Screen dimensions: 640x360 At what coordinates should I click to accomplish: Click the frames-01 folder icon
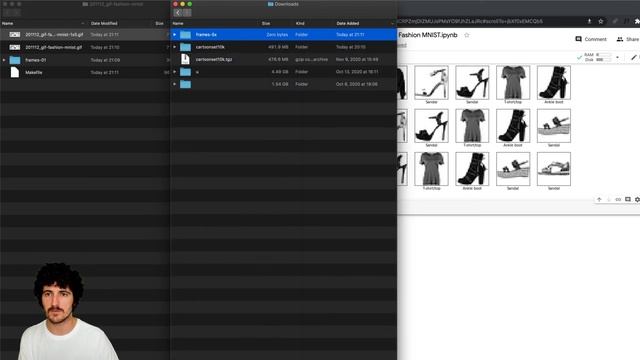coord(15,60)
